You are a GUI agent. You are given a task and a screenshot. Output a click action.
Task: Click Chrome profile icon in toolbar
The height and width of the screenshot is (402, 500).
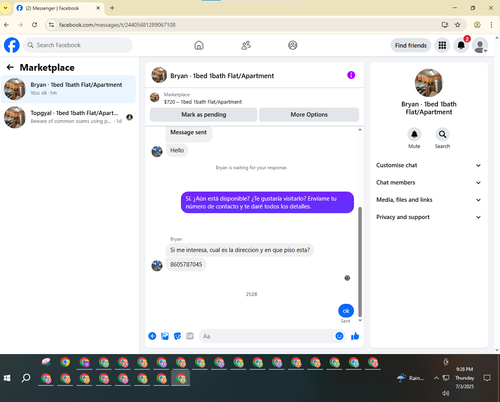477,25
